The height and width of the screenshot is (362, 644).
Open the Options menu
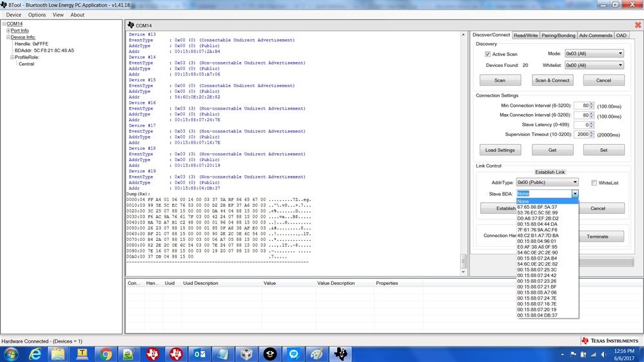click(x=37, y=15)
